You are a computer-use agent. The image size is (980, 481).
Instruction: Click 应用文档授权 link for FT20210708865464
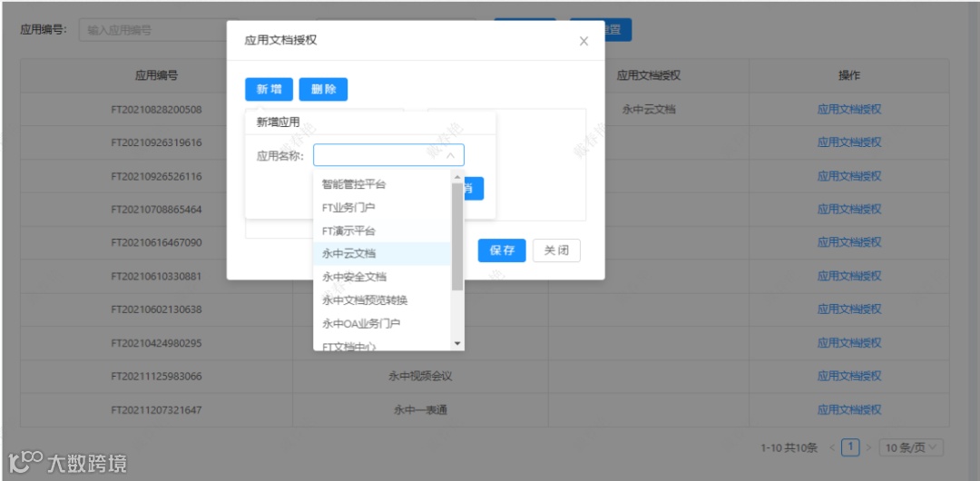click(x=848, y=209)
